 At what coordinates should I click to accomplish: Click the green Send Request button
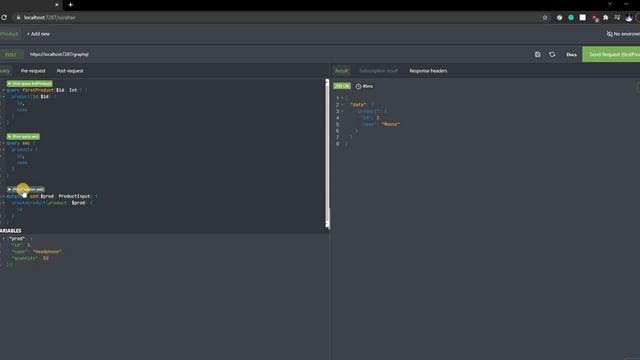tap(611, 54)
